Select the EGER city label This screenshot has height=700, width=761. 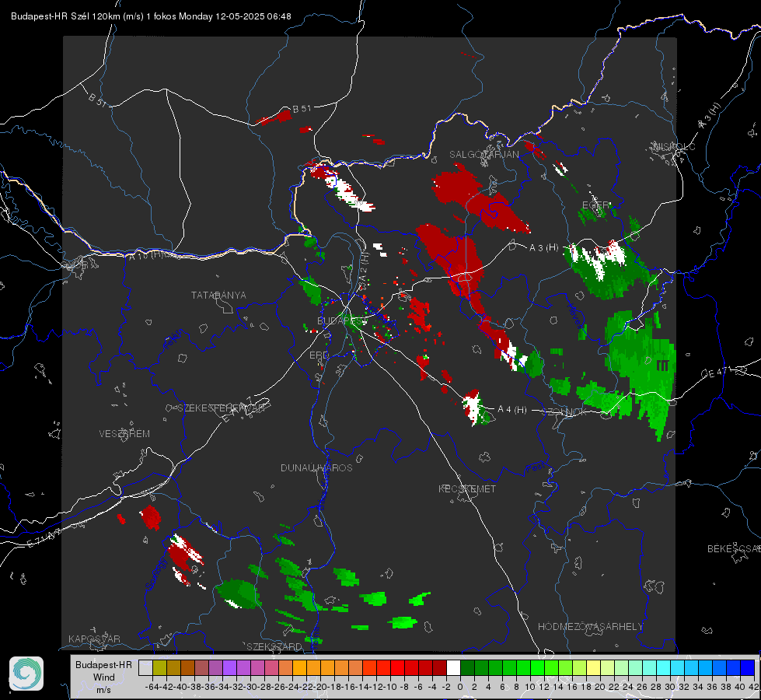point(595,205)
